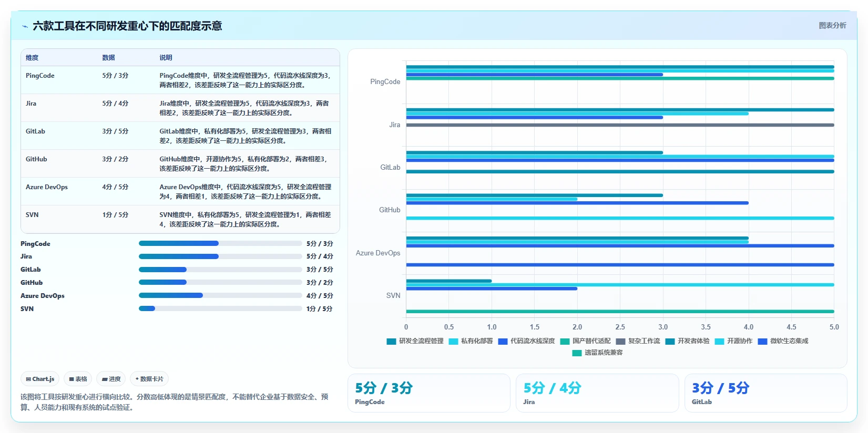This screenshot has height=433, width=868.
Task: Select the GitHub description cell in the table
Action: pyautogui.click(x=247, y=163)
